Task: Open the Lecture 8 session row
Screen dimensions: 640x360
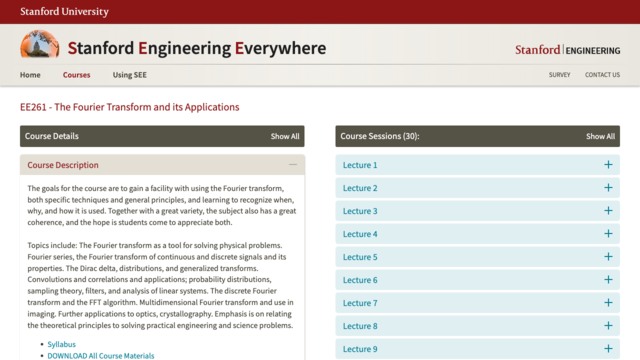Action: [x=478, y=326]
